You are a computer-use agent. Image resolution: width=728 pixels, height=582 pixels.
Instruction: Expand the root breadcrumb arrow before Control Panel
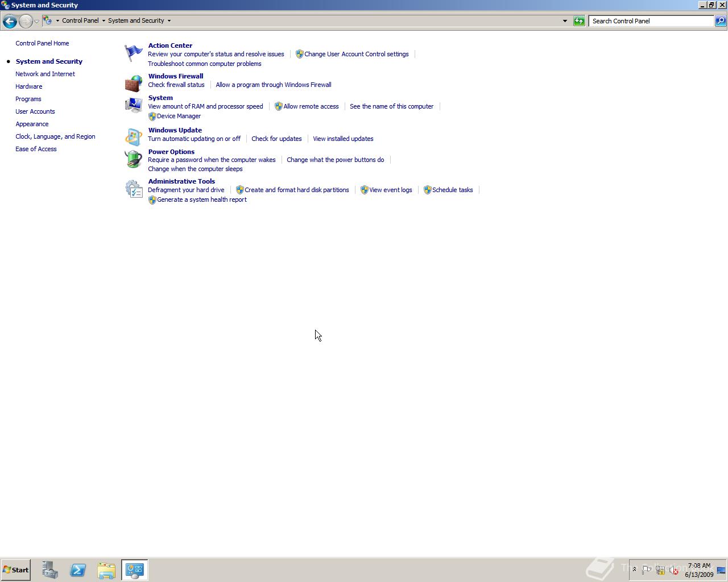[x=57, y=20]
